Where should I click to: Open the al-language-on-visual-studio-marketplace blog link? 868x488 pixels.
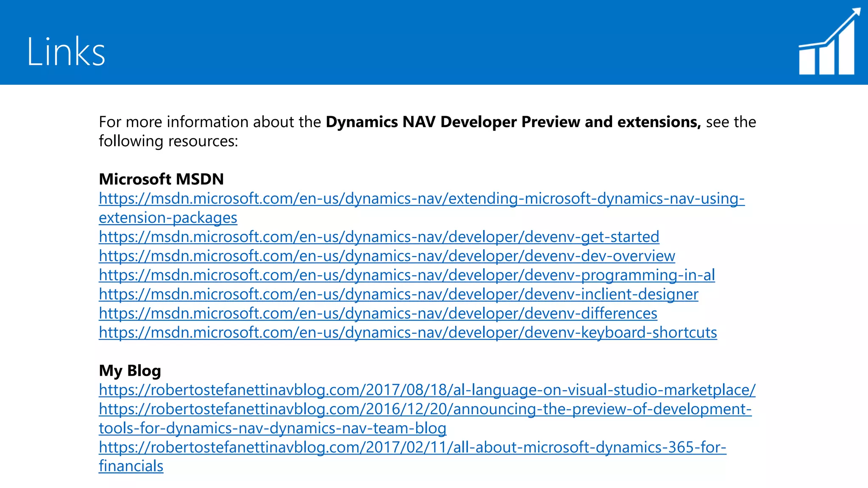[x=427, y=389]
